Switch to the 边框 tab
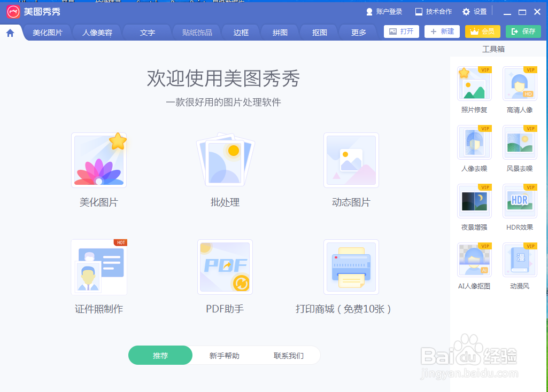 pos(241,33)
